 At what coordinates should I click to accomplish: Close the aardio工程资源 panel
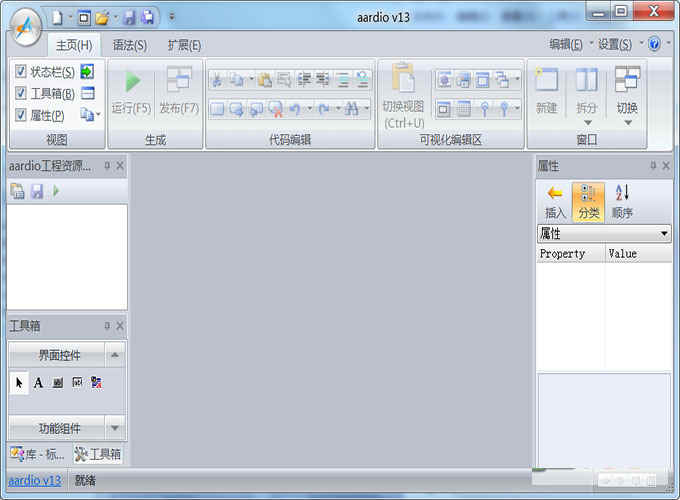coord(120,165)
